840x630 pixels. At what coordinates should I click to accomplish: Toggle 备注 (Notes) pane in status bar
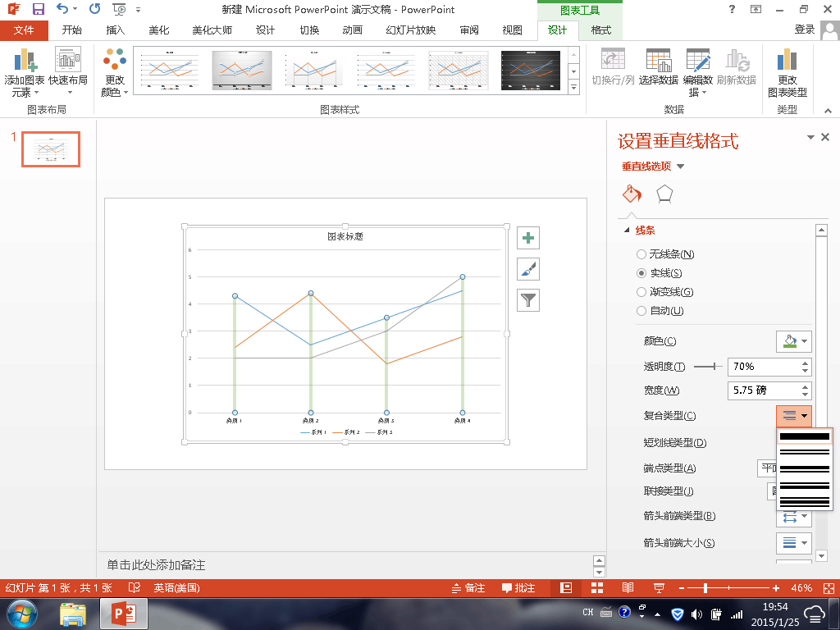[468, 587]
